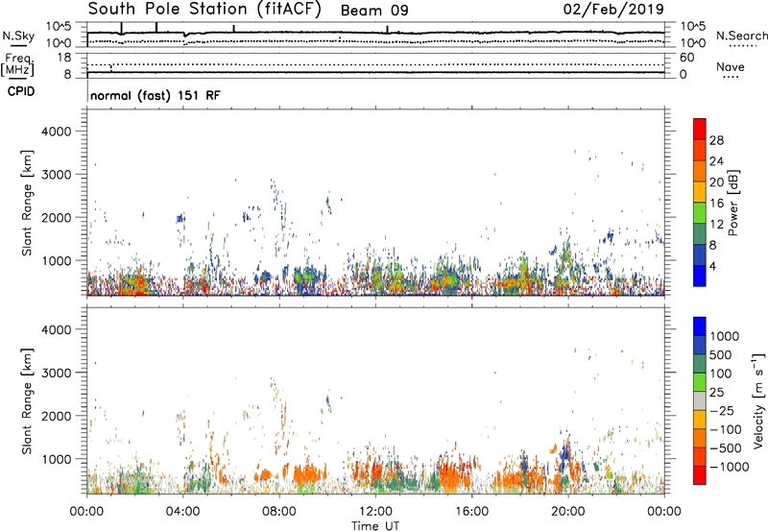Click the "18" frequency axis tick label
This screenshot has height=532, width=768.
64,58
